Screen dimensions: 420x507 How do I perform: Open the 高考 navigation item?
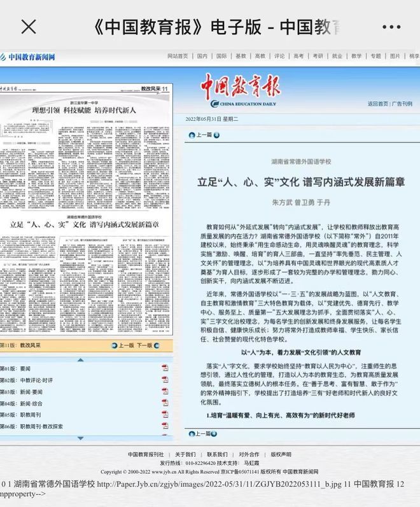298,56
